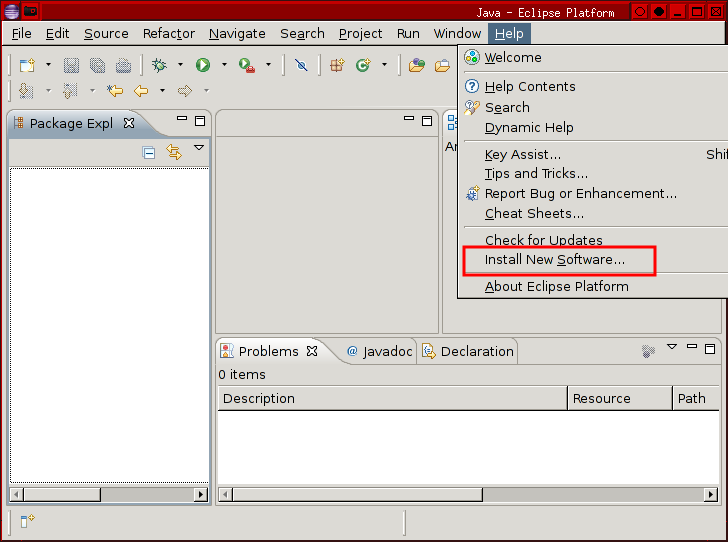Viewport: 728px width, 542px height.
Task: Close the Package Explorer tab
Action: (x=129, y=123)
